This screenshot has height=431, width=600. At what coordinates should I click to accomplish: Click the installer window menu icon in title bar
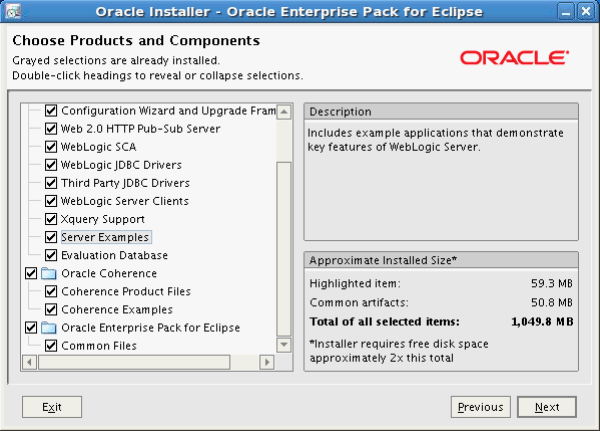(13, 11)
